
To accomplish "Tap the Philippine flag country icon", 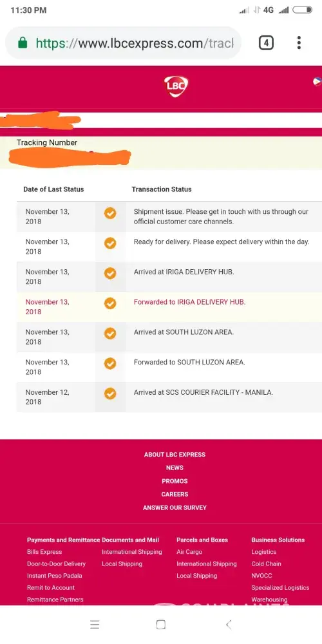I will (x=317, y=81).
